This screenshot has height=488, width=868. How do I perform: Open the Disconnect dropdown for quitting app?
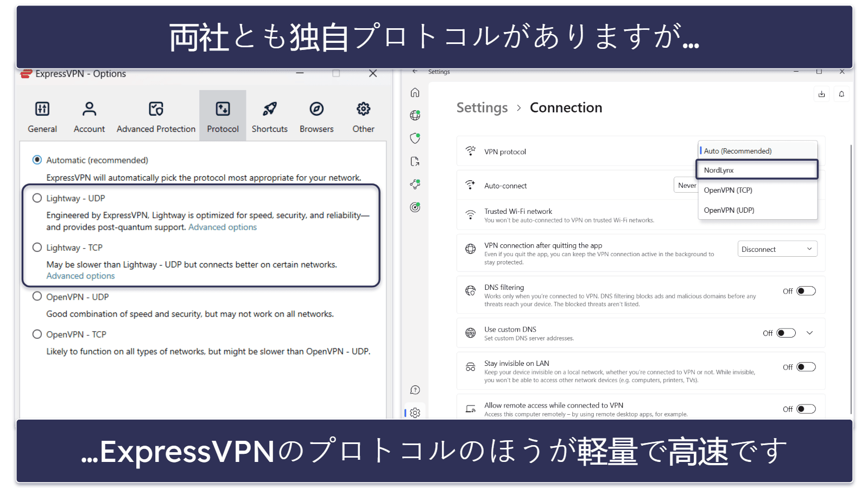click(777, 249)
